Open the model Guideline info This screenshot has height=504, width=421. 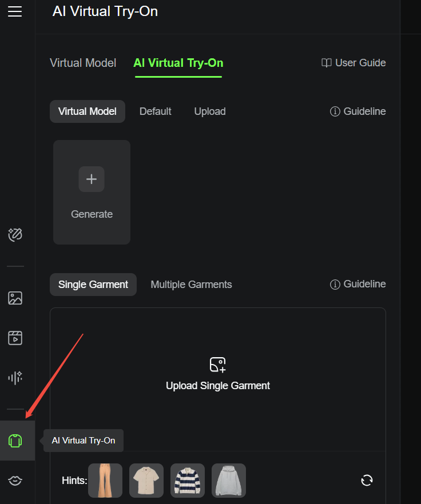358,111
